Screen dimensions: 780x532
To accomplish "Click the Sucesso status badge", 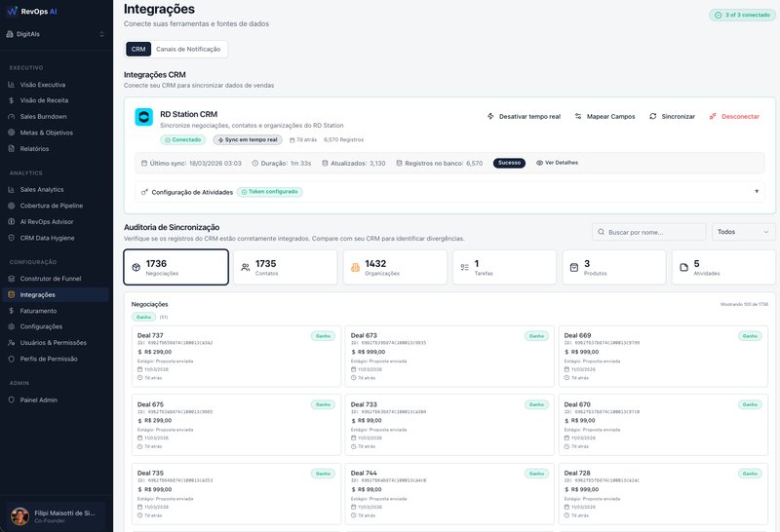I will 509,163.
